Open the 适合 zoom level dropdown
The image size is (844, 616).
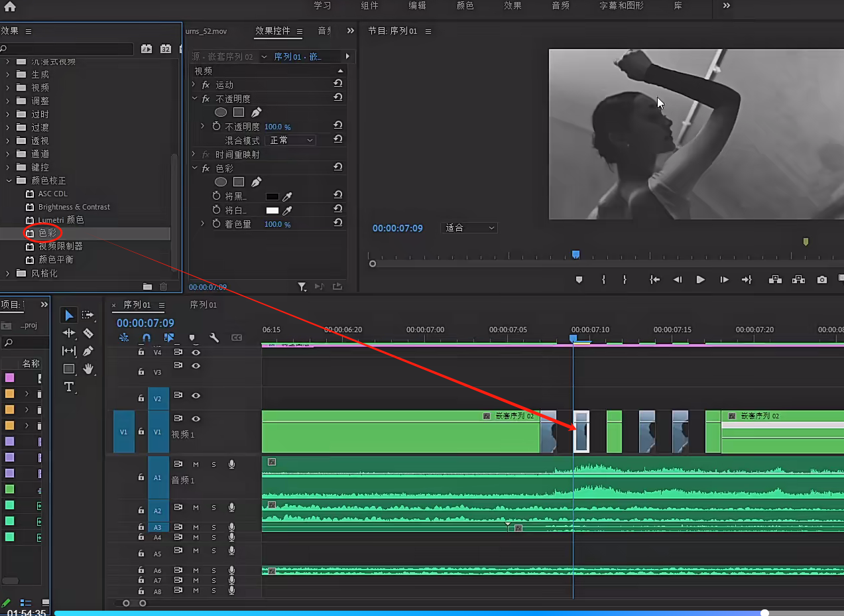469,228
